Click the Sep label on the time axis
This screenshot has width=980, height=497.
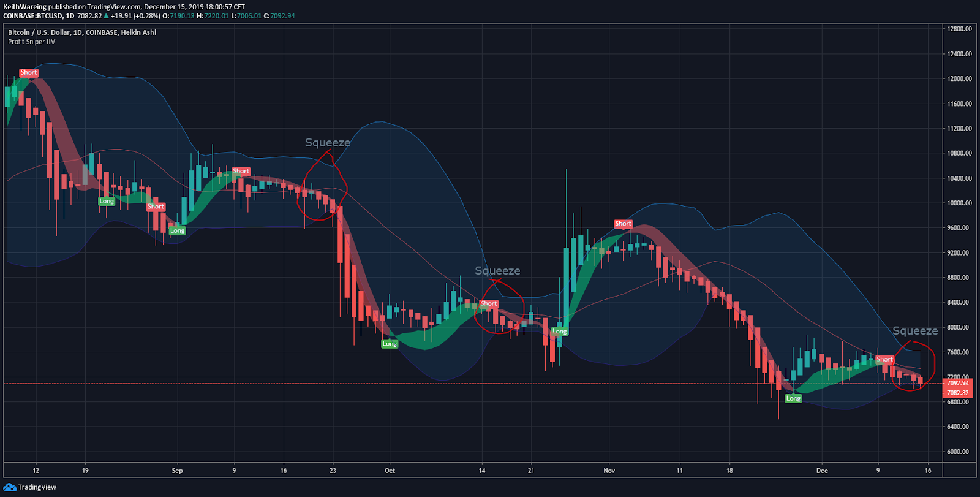177,471
